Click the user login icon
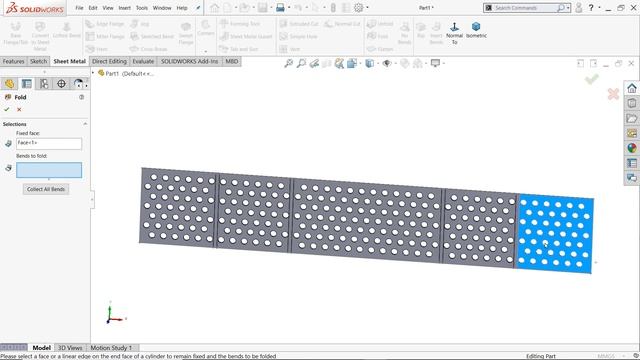Viewport: 640px width, 360px height. pos(578,8)
